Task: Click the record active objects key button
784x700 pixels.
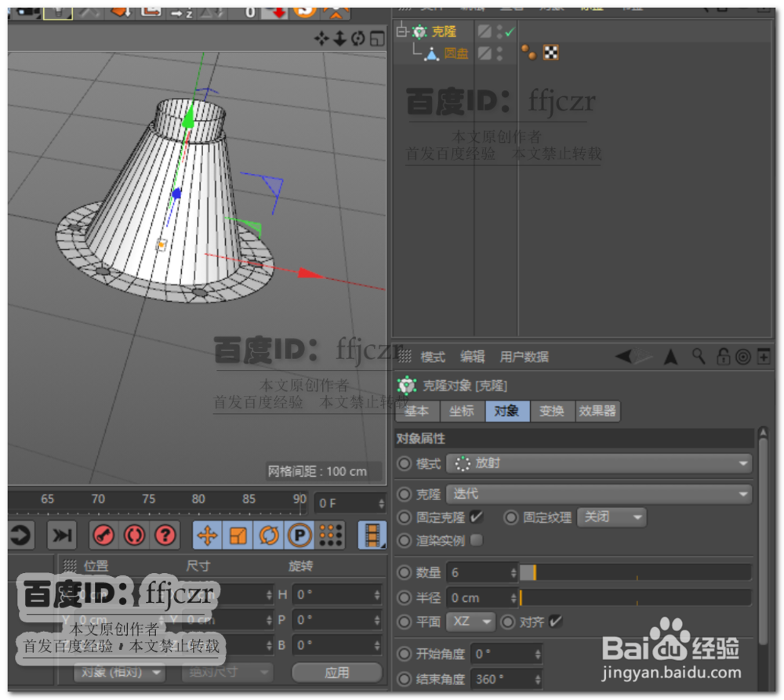Action: tap(104, 535)
